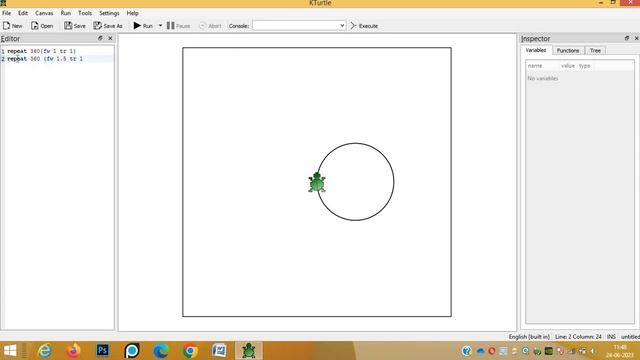Screen dimensions: 640x360
Task: Click editor line 1 'repeat 360{fw 1 tr 1}'
Action: (x=41, y=51)
